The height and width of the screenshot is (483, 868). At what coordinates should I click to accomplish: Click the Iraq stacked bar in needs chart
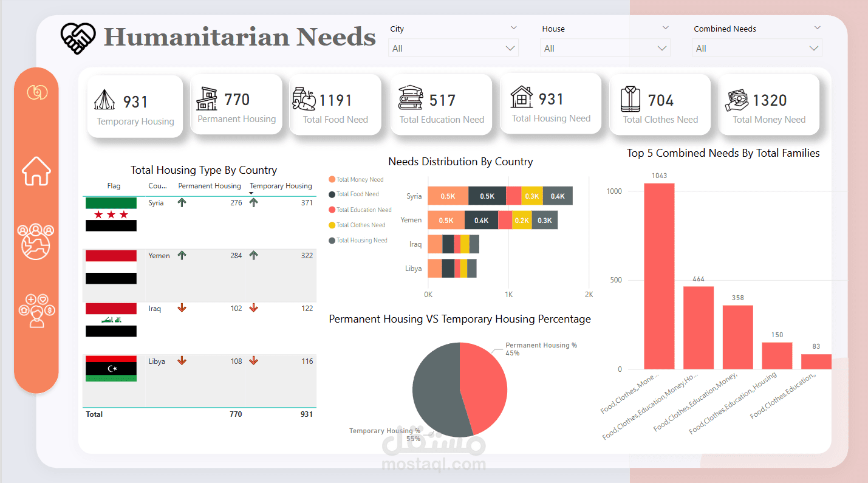pyautogui.click(x=453, y=244)
